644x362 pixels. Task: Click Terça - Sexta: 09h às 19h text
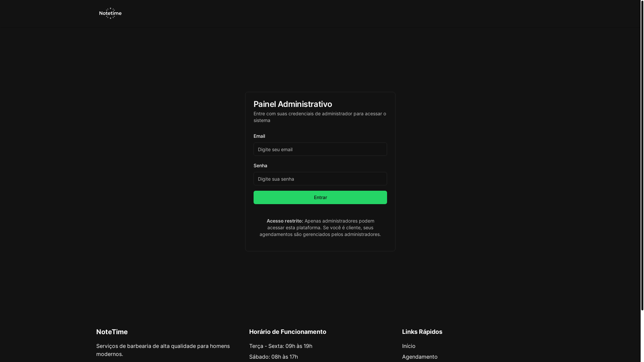[280, 346]
